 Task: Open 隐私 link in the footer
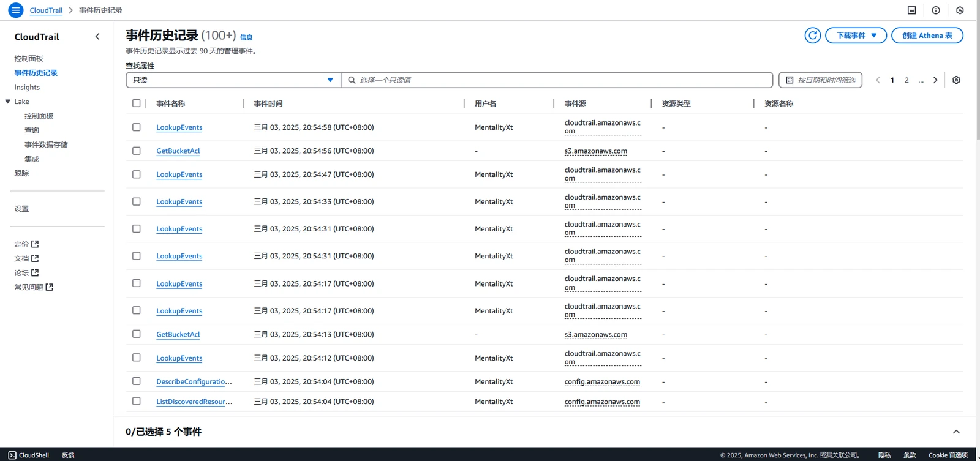tap(884, 455)
